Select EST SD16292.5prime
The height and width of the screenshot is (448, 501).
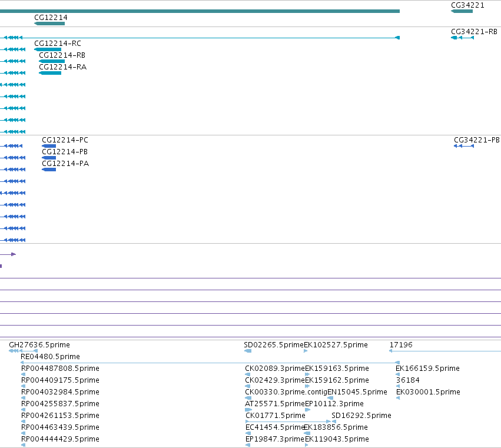coord(334,422)
